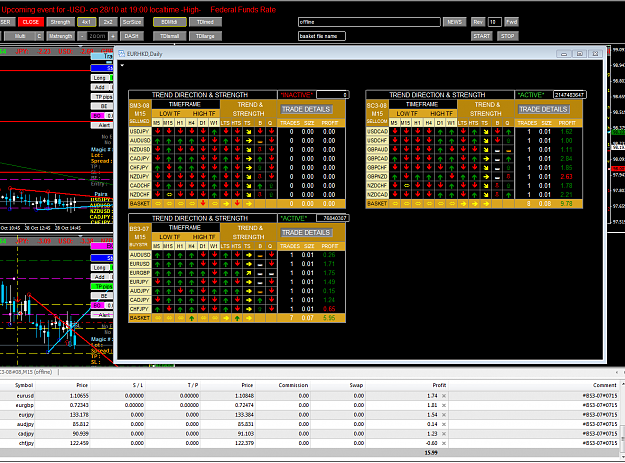Click USDJPY M5 red down arrow
This screenshot has width=625, height=463.
pos(157,131)
